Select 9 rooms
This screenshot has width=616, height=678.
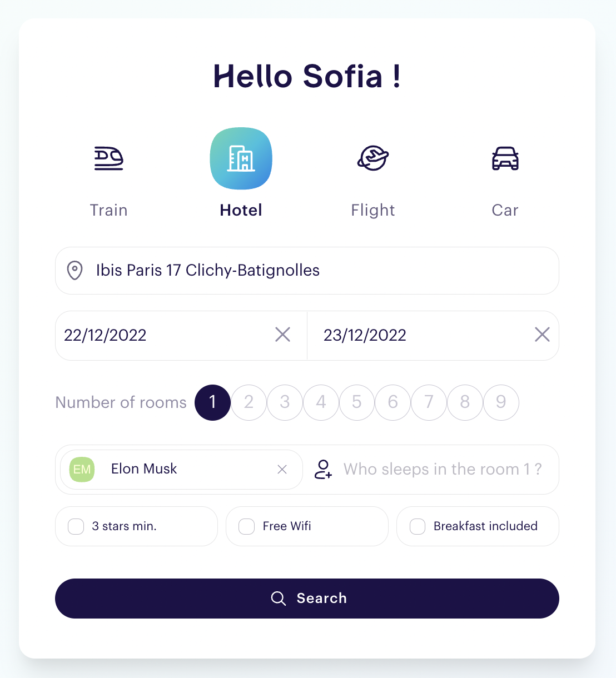pos(501,402)
